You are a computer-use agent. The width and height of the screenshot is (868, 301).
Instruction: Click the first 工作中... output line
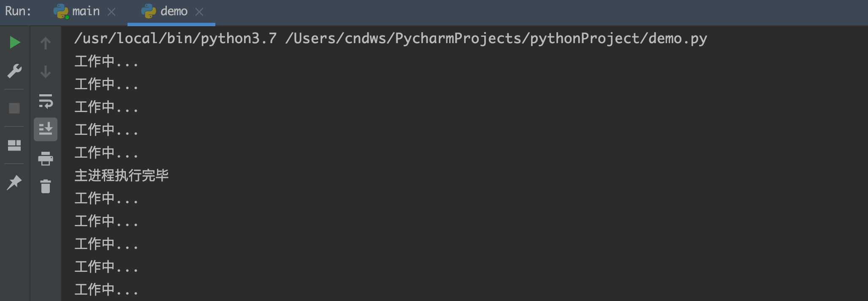coord(106,61)
